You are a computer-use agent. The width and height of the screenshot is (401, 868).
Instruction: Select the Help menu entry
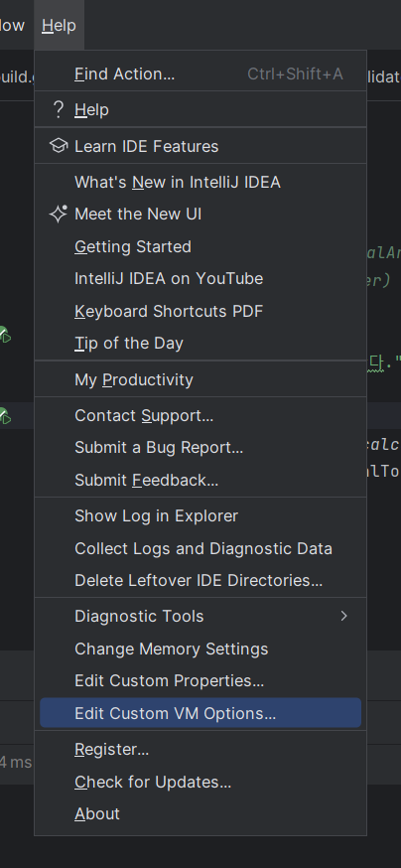pos(200,109)
